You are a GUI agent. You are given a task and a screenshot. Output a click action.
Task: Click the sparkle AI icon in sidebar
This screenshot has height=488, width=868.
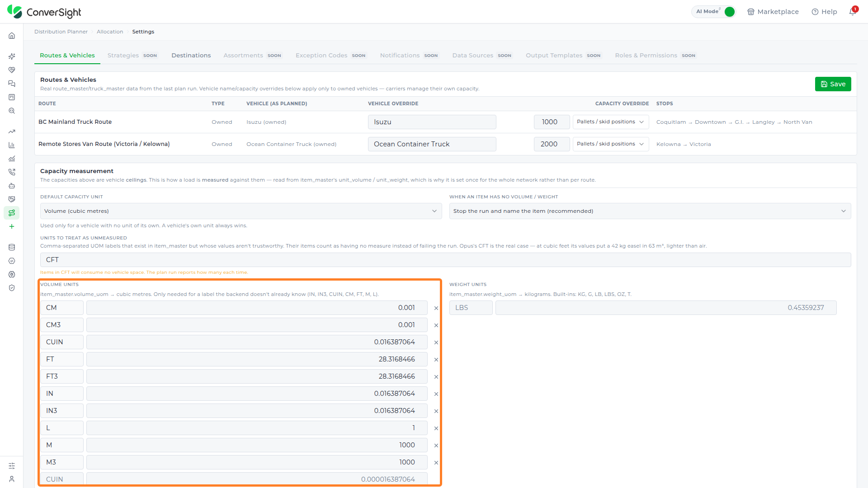(12, 56)
